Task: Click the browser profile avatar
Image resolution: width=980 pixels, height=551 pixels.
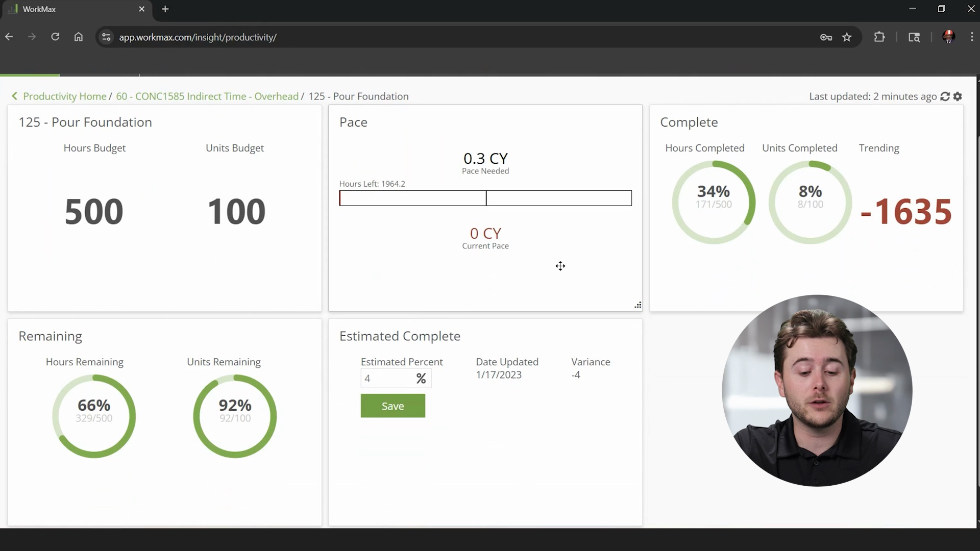Action: [949, 37]
